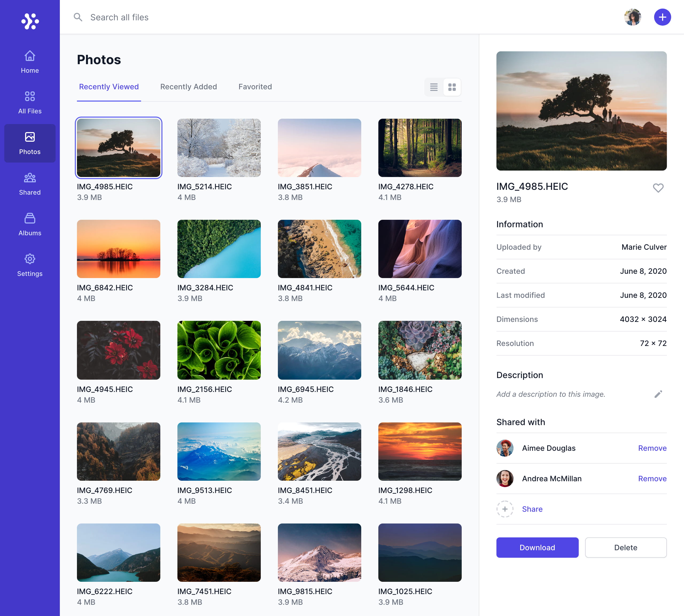684x616 pixels.
Task: Switch to list view
Action: click(x=434, y=87)
